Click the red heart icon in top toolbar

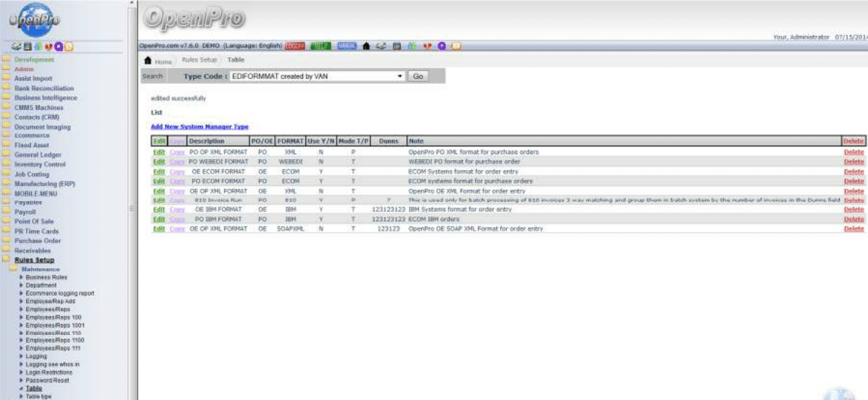pos(427,46)
